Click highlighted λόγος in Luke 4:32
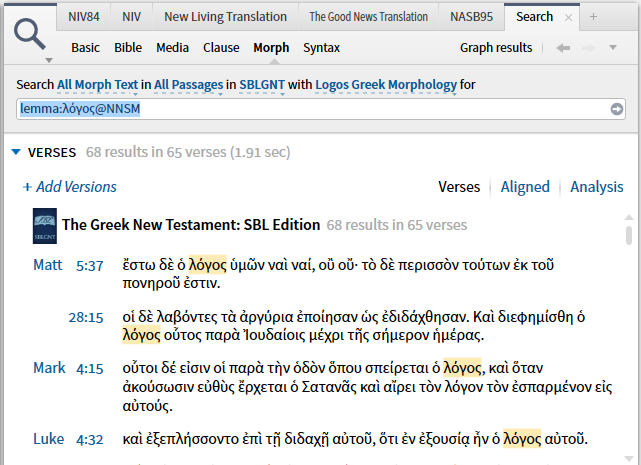641x465 pixels. (x=522, y=439)
